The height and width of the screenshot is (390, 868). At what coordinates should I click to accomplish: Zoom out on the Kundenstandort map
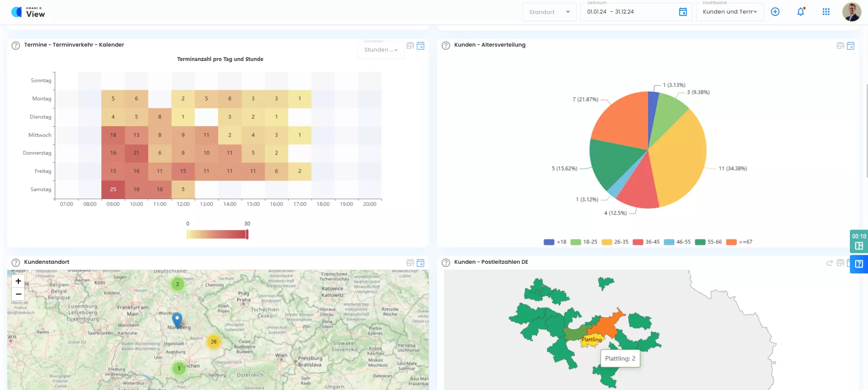tap(18, 294)
